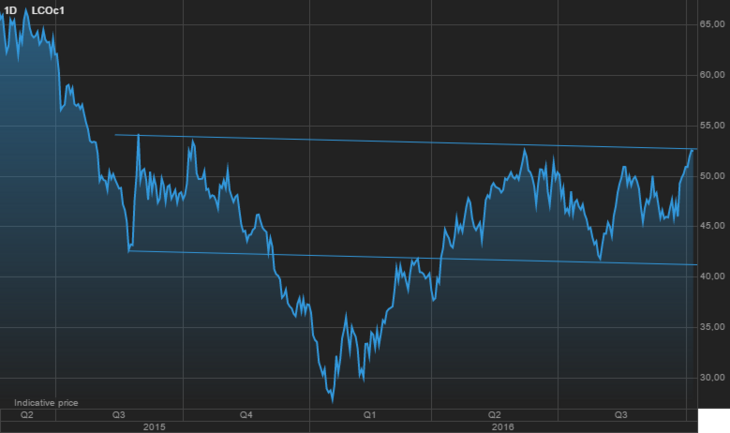Click the 60,00 price axis label
The height and width of the screenshot is (433, 730).
(712, 75)
